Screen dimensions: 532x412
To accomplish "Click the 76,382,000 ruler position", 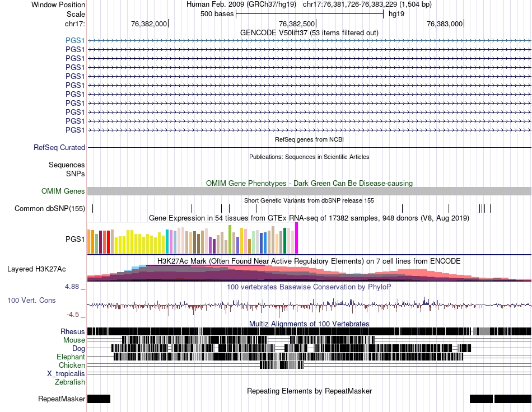I will point(149,24).
